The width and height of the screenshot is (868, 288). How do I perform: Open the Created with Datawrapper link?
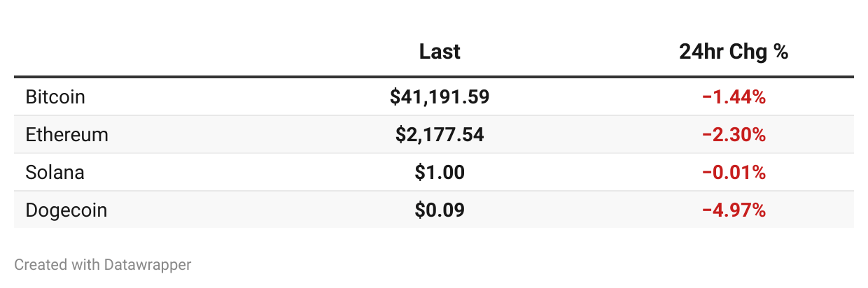103,265
